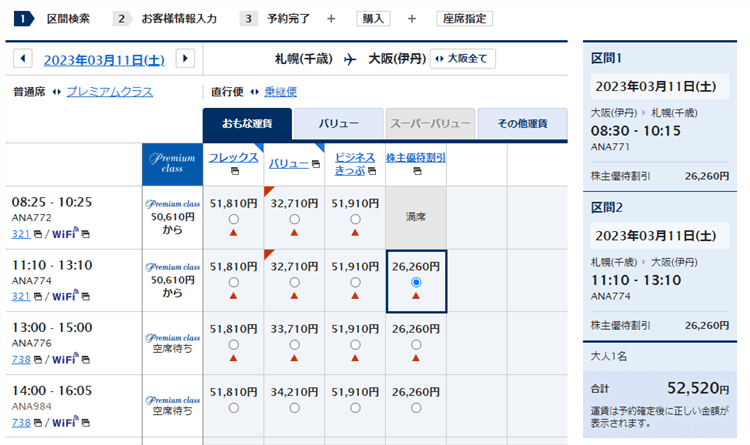Click WiFi icon for flight ANA776
The image size is (750, 445).
pyautogui.click(x=65, y=359)
